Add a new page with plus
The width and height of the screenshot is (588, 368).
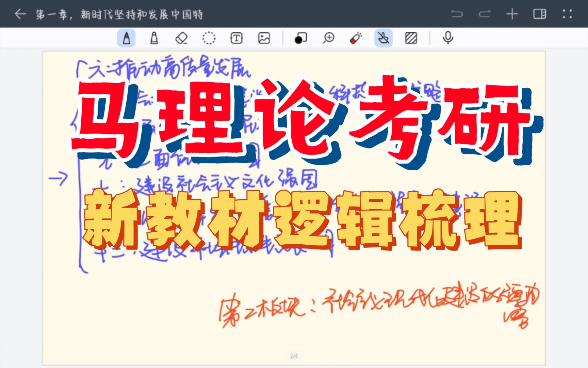coord(512,14)
